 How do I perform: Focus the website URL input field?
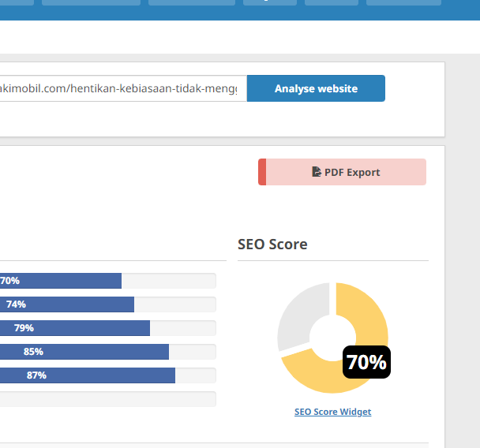(x=123, y=88)
